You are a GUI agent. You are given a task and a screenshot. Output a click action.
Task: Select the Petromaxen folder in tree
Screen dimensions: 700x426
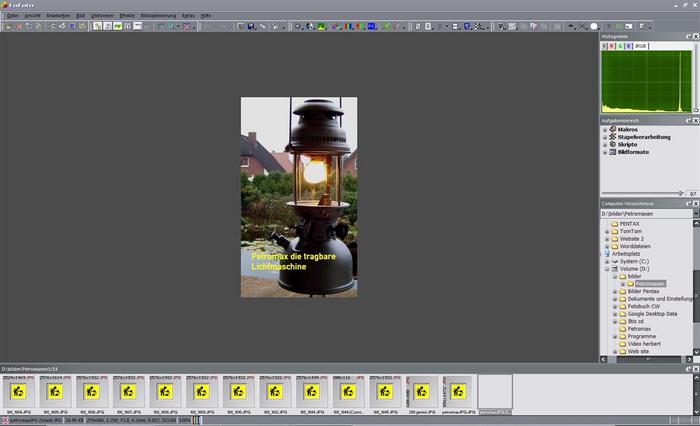[650, 284]
